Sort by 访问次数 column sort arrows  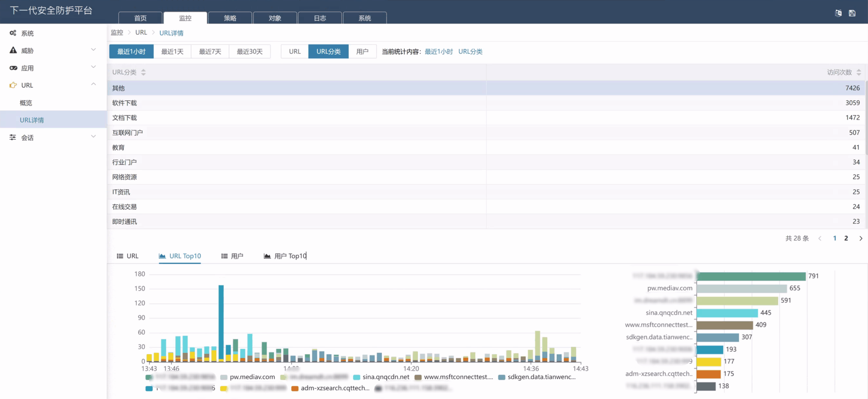(x=859, y=72)
